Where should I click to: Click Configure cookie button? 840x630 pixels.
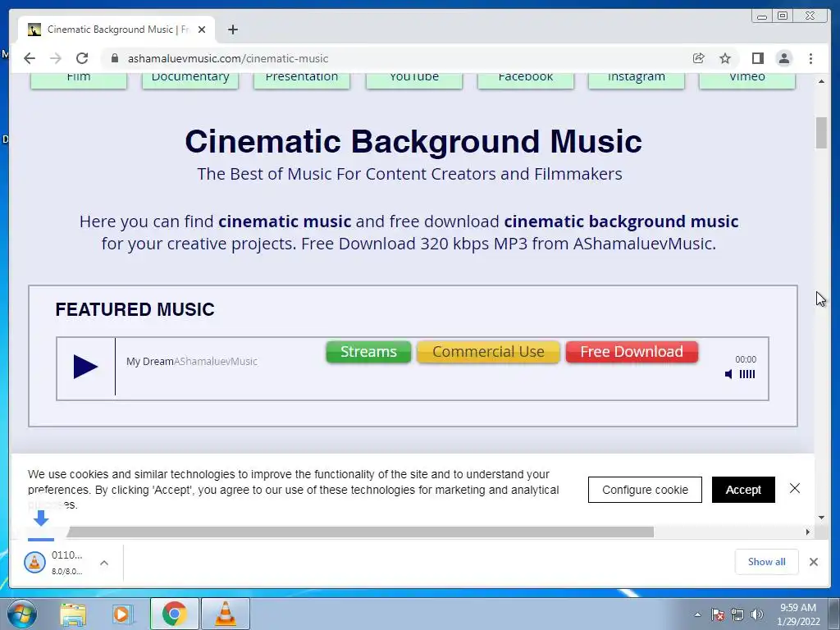point(645,490)
